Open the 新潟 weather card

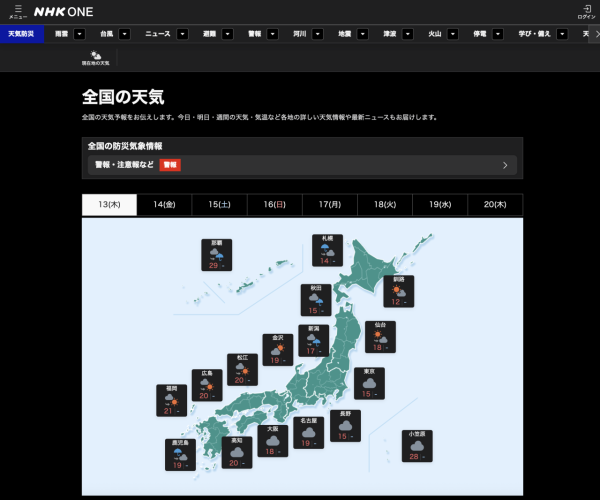[x=313, y=340]
